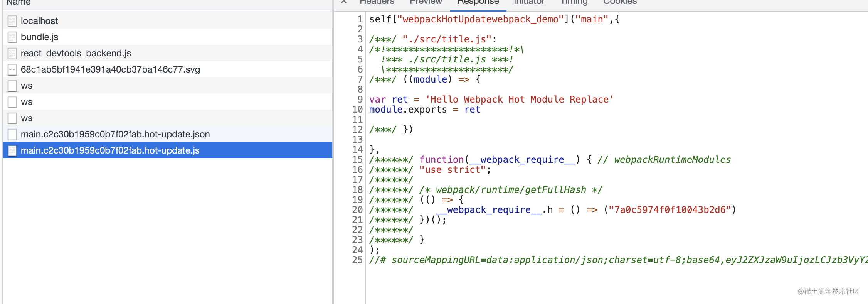Select the 68c1ab5bf1941e391a40cb37ba146c77.svg request
The height and width of the screenshot is (304, 868).
click(168, 69)
